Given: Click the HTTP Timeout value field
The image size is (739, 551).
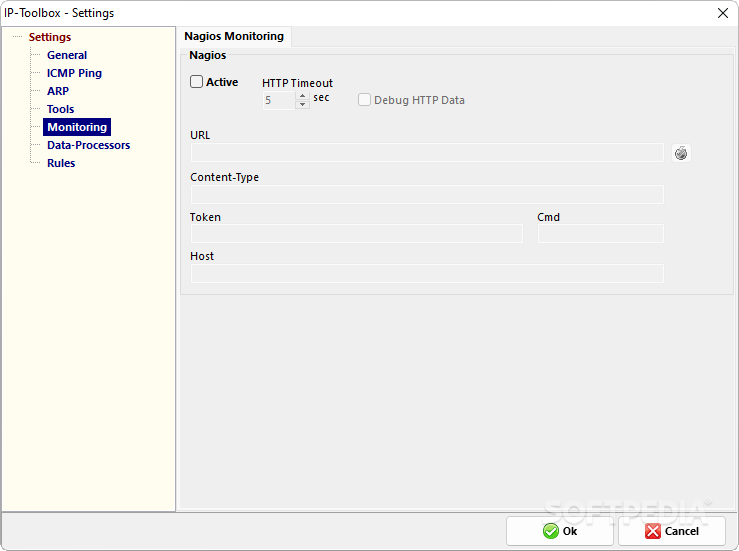Looking at the screenshot, I should (x=279, y=100).
